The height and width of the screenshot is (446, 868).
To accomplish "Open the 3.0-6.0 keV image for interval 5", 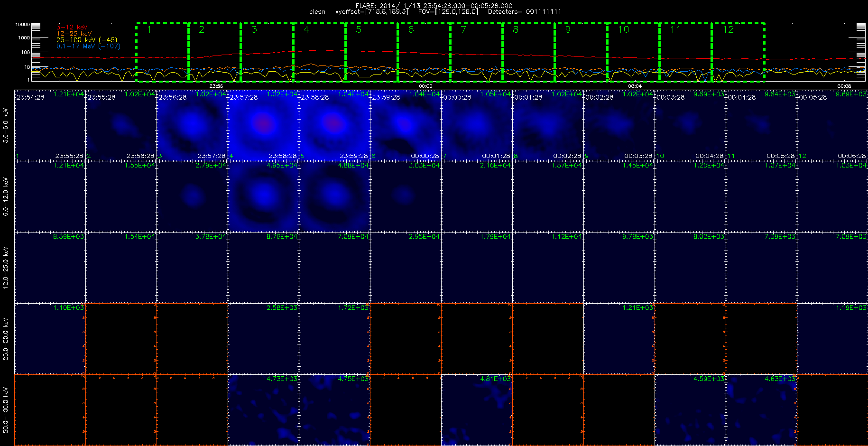I will (334, 125).
